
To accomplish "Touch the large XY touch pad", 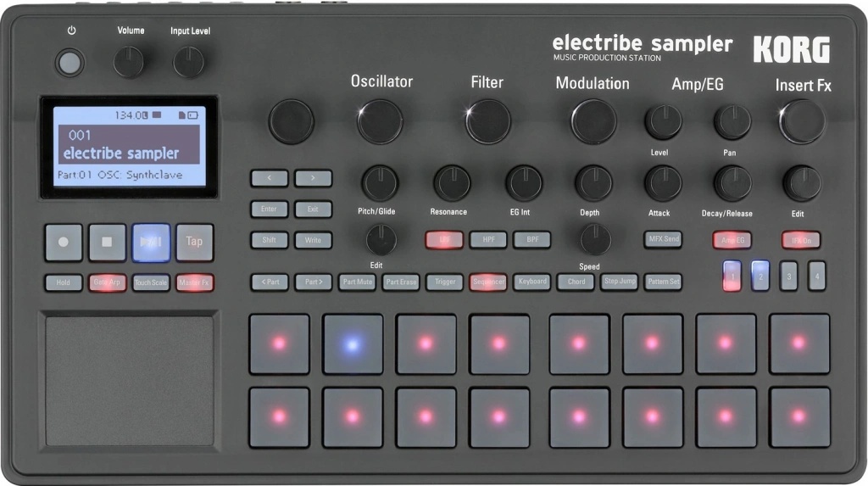I will point(130,381).
